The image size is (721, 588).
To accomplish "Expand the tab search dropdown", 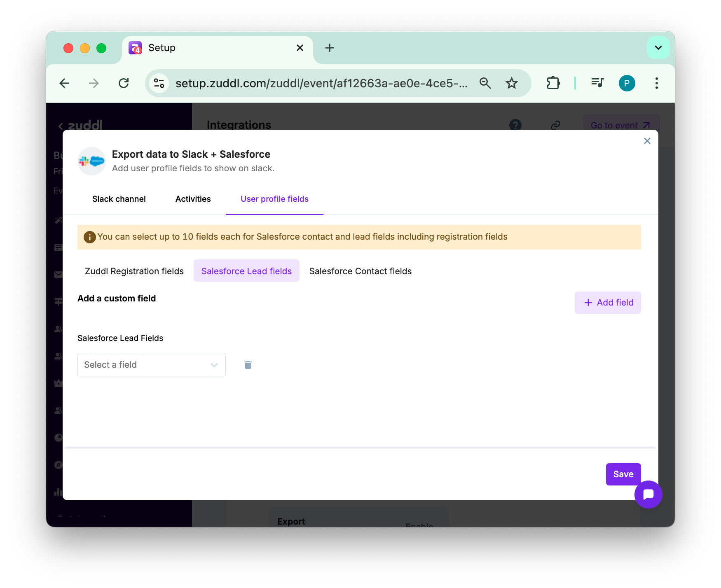I will click(658, 48).
